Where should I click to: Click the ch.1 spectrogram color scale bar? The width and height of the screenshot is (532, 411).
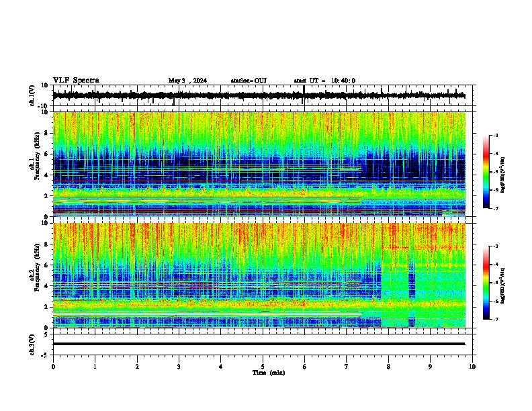486,172
